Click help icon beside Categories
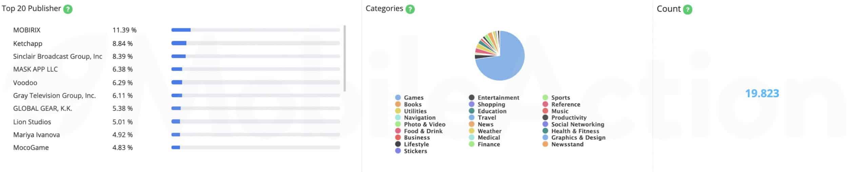The height and width of the screenshot is (172, 868). [x=410, y=9]
